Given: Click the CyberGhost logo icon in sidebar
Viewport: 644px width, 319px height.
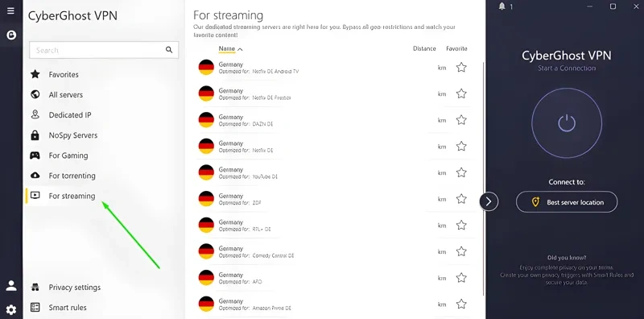Looking at the screenshot, I should click(11, 35).
